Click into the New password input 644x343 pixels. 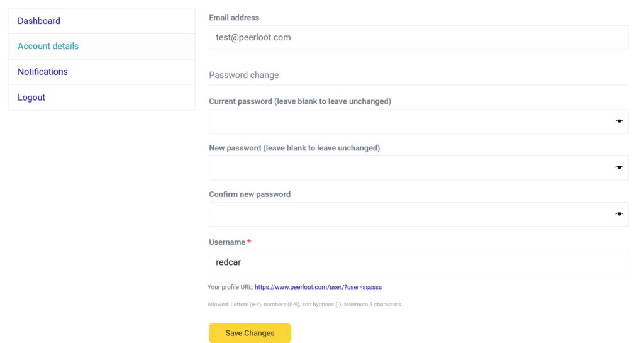[409, 168]
